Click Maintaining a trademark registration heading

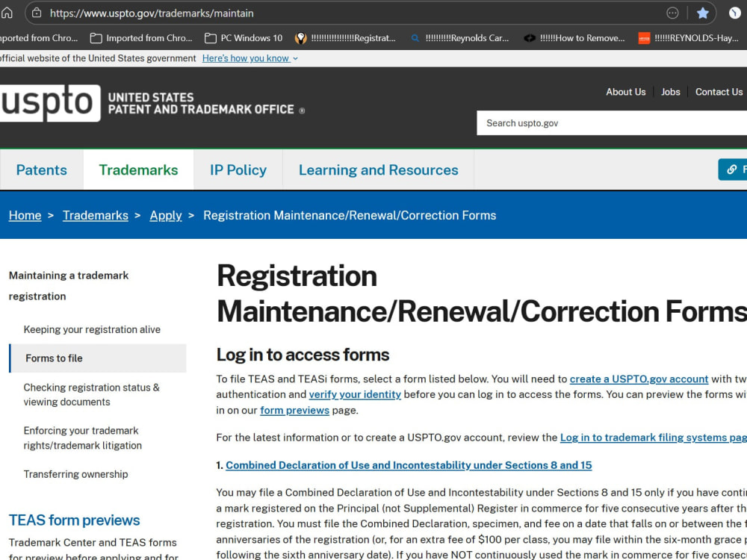[x=69, y=286]
